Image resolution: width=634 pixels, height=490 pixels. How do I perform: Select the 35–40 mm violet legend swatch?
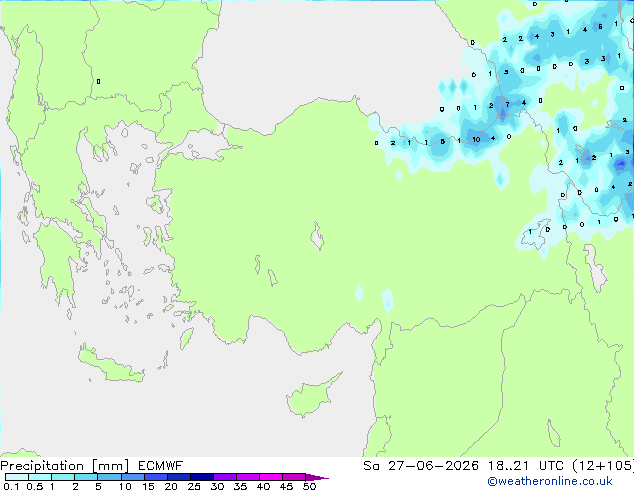pos(247,477)
